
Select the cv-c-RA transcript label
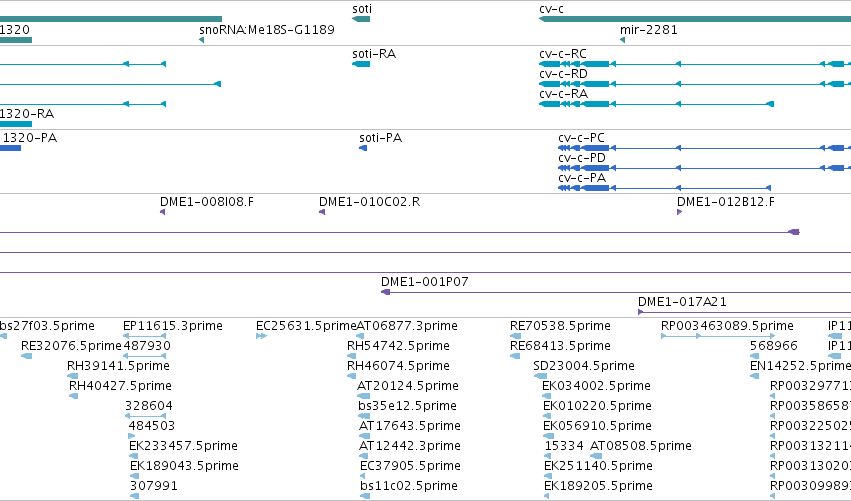pos(563,94)
